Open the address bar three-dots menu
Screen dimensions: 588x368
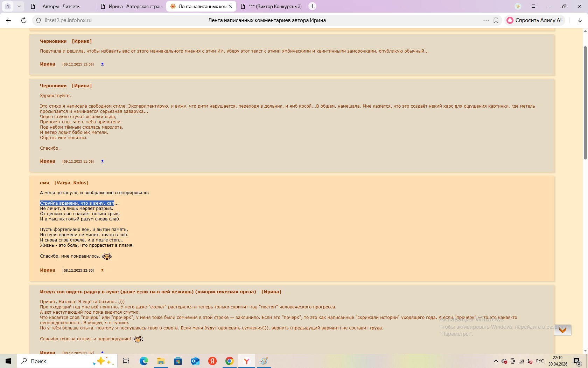point(486,20)
